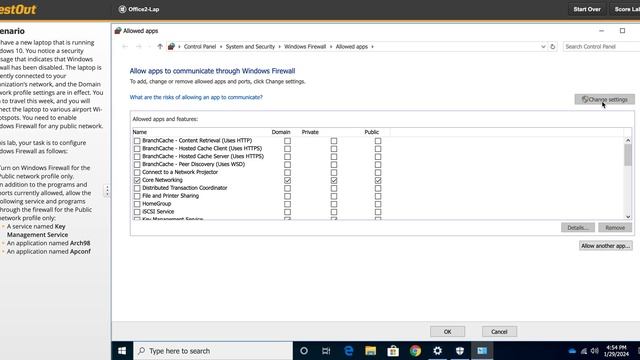Expand arrow after System and Security breadcrumb
This screenshot has height=360, width=640.
click(280, 47)
